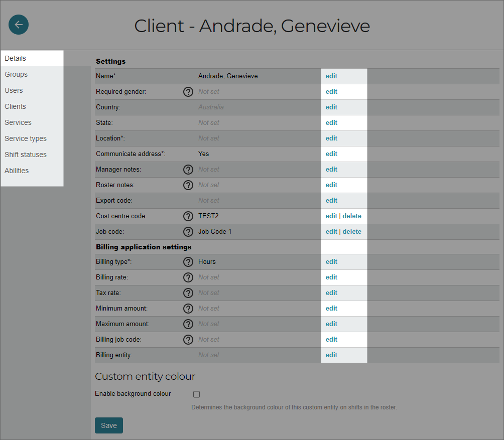Enable background colour checkbox
The width and height of the screenshot is (504, 440).
point(196,394)
